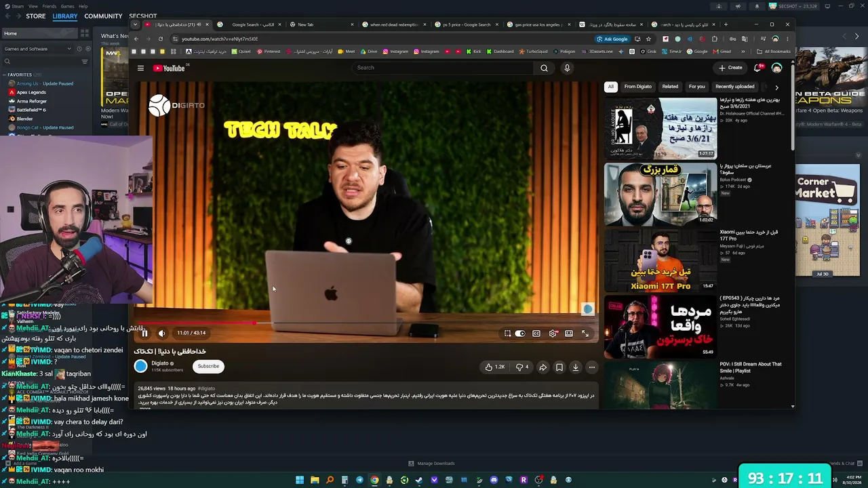This screenshot has height=488, width=868.
Task: Open Windows Start menu
Action: click(x=300, y=481)
